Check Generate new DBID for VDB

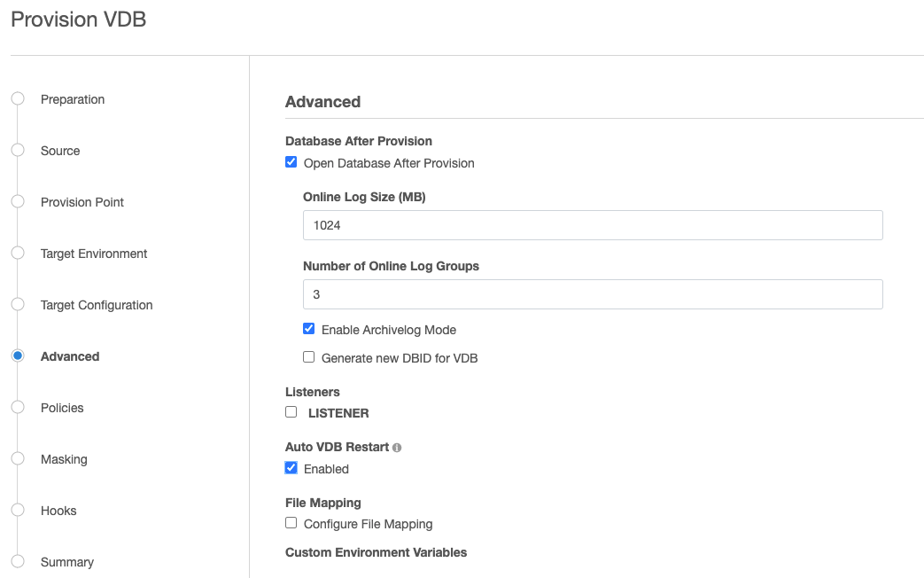pos(309,357)
